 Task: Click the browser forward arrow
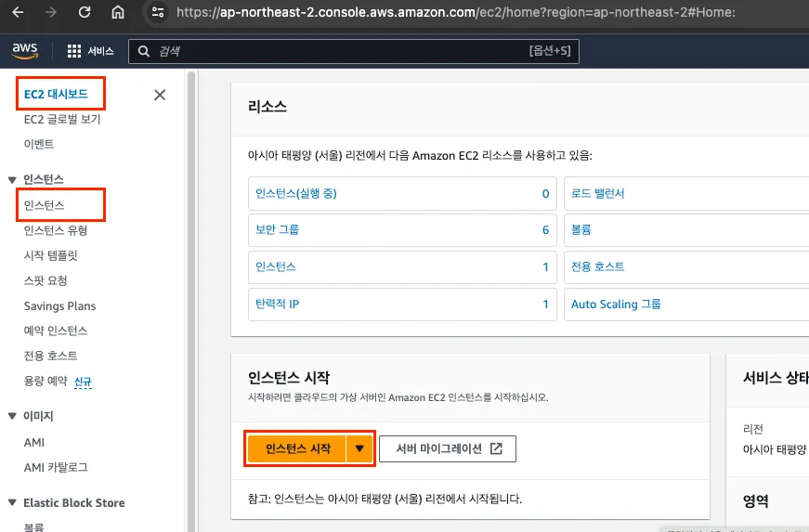50,12
